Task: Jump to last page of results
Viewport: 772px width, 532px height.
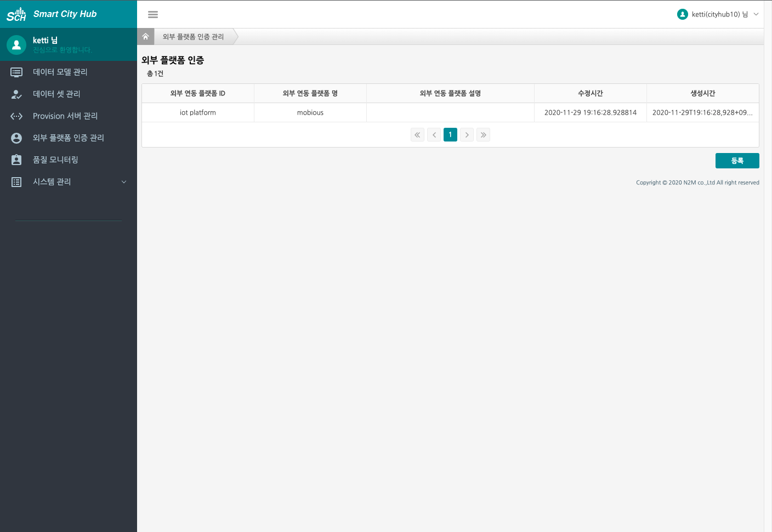Action: [x=483, y=135]
